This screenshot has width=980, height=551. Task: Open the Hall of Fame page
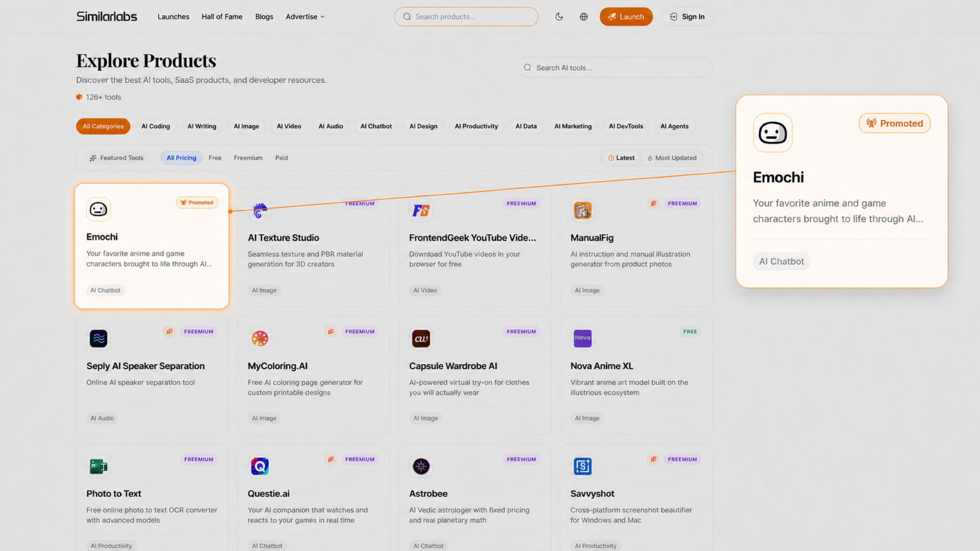coord(222,17)
